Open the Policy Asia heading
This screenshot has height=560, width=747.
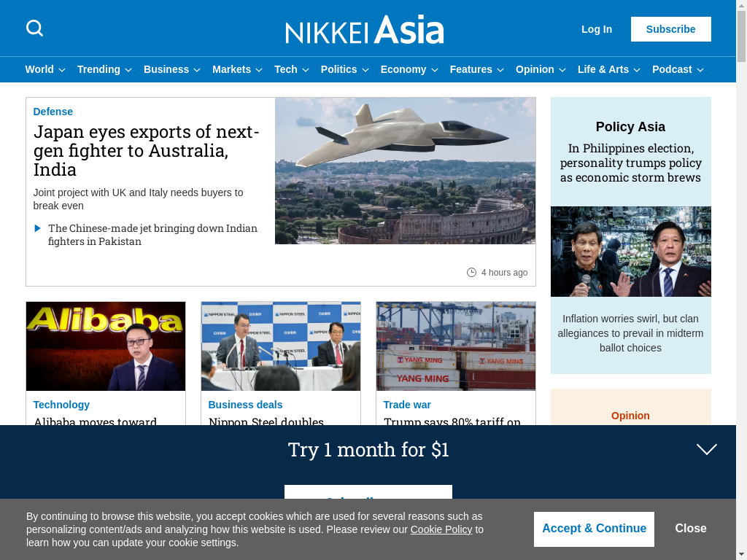pyautogui.click(x=631, y=127)
